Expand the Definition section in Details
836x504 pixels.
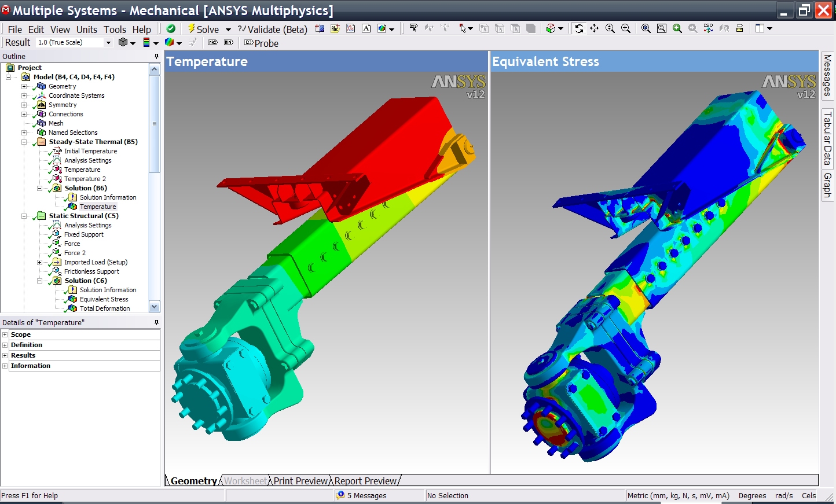(5, 345)
